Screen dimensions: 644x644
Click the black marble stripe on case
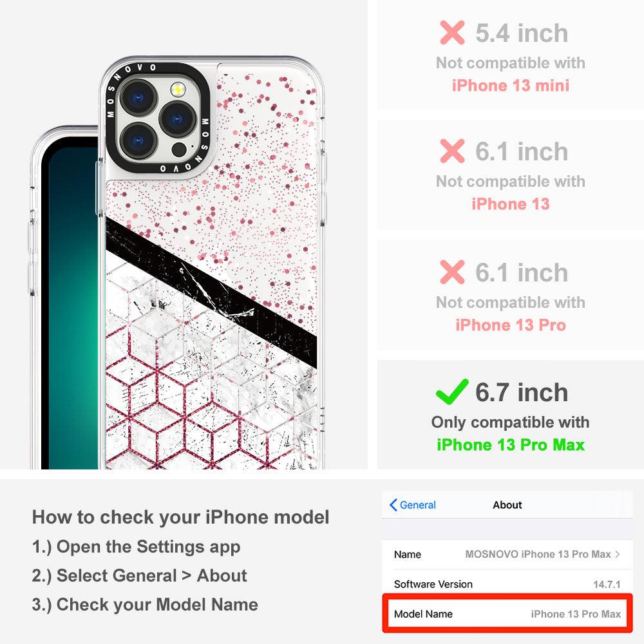pyautogui.click(x=211, y=292)
